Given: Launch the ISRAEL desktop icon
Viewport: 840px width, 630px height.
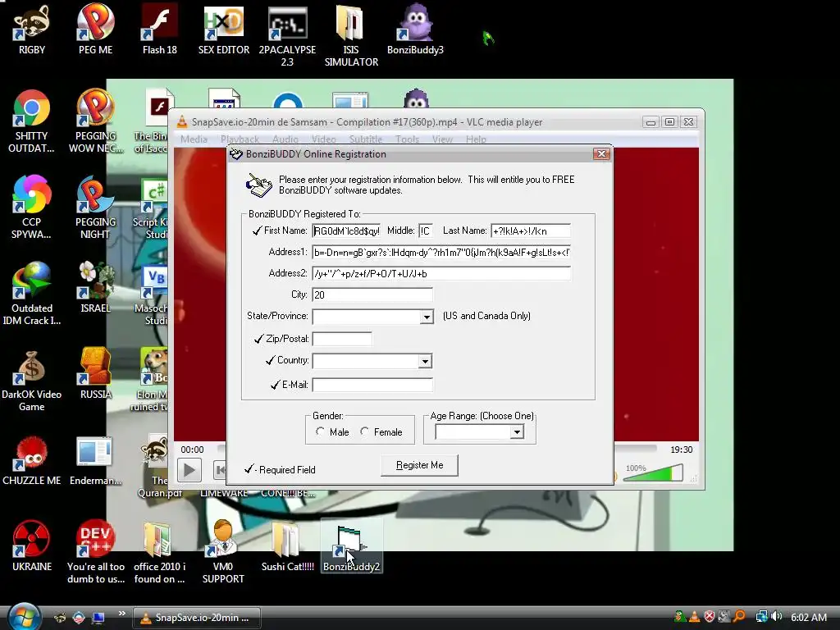Looking at the screenshot, I should click(x=95, y=288).
